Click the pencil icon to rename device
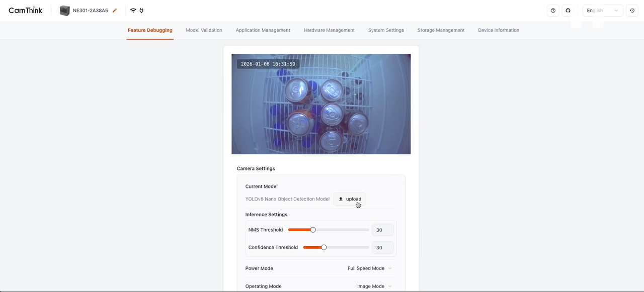The height and width of the screenshot is (292, 644). [x=115, y=11]
